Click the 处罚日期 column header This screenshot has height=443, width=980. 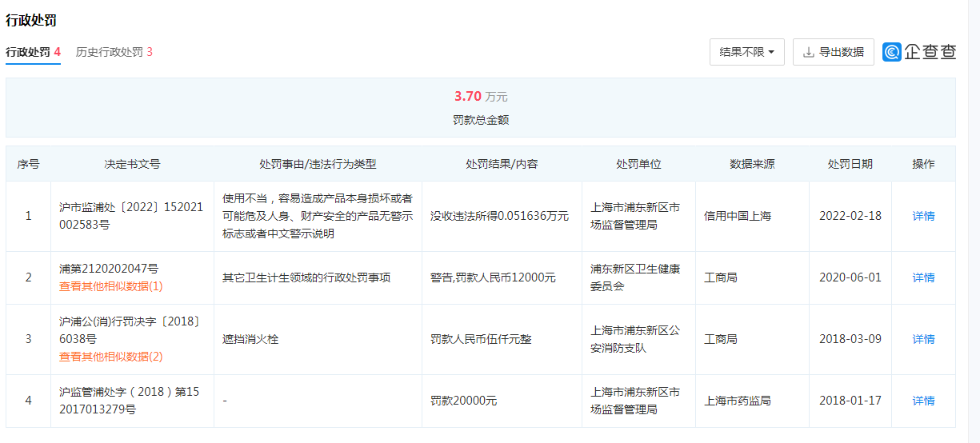click(x=850, y=164)
